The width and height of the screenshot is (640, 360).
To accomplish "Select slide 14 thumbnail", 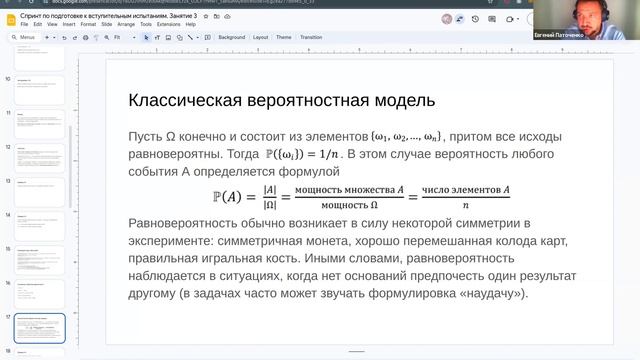I will (39, 226).
